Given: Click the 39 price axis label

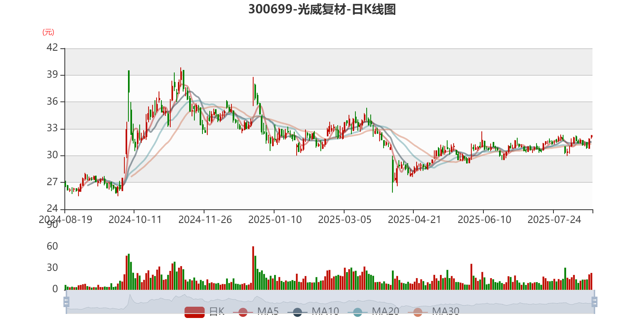Looking at the screenshot, I should 52,74.
